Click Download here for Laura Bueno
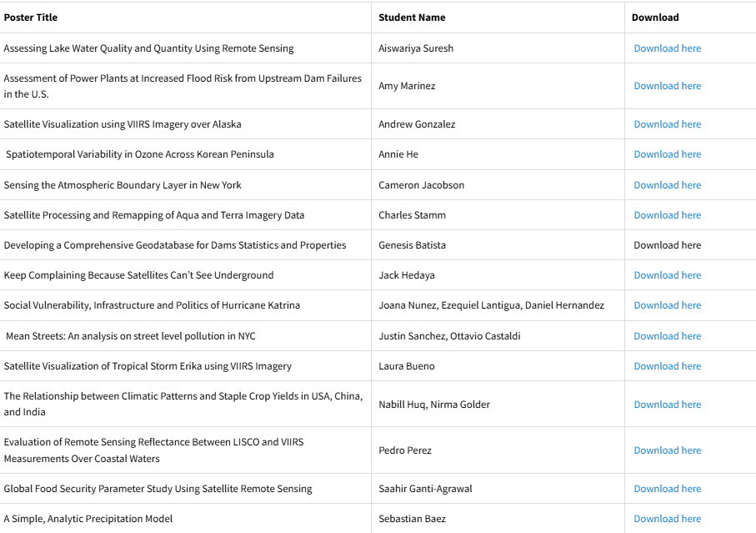Image resolution: width=756 pixels, height=533 pixels. pyautogui.click(x=667, y=366)
